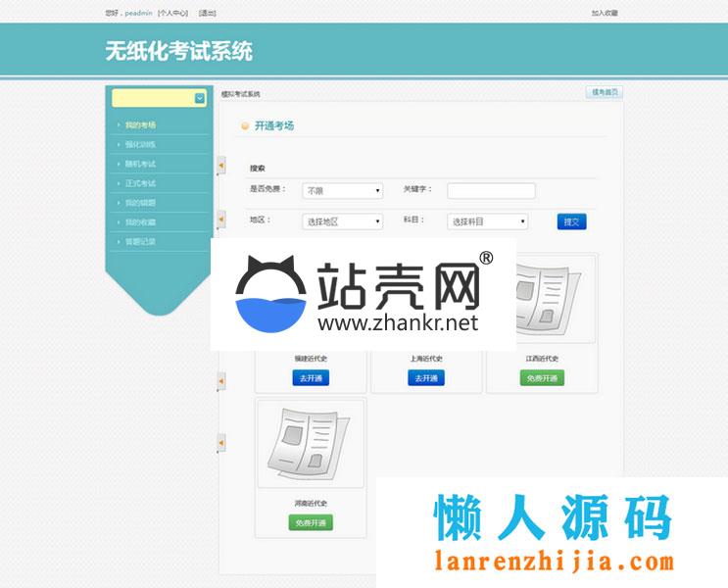
Task: Click the 江西近代史 newspaper thumbnail
Action: (543, 299)
